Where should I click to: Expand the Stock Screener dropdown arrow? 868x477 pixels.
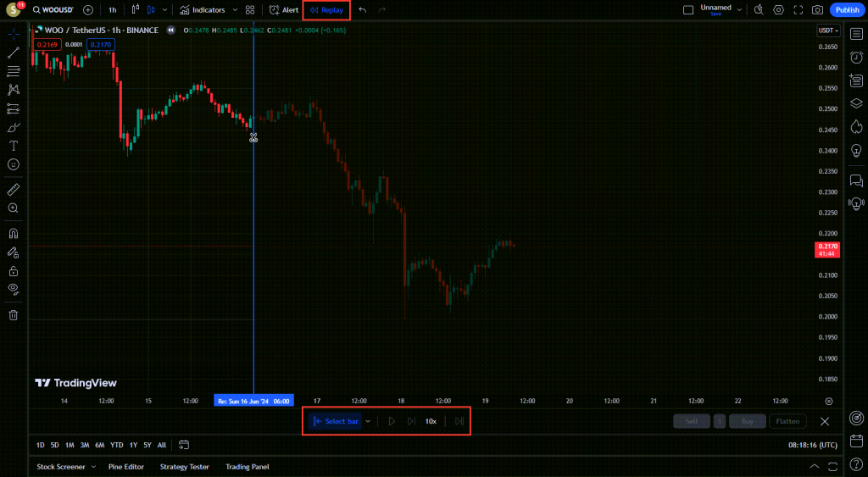pos(93,467)
